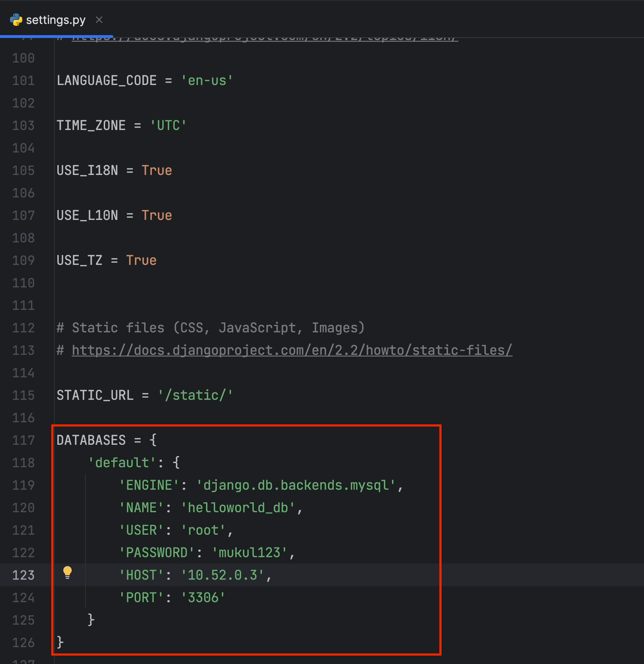Click the 'django.db.backends.mysql' engine string

point(296,486)
